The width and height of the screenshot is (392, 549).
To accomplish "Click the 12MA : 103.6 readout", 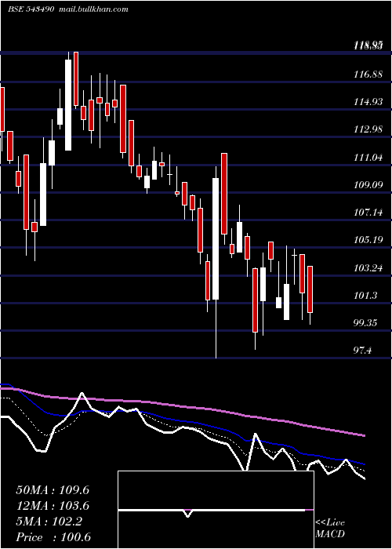I will coord(53,506).
